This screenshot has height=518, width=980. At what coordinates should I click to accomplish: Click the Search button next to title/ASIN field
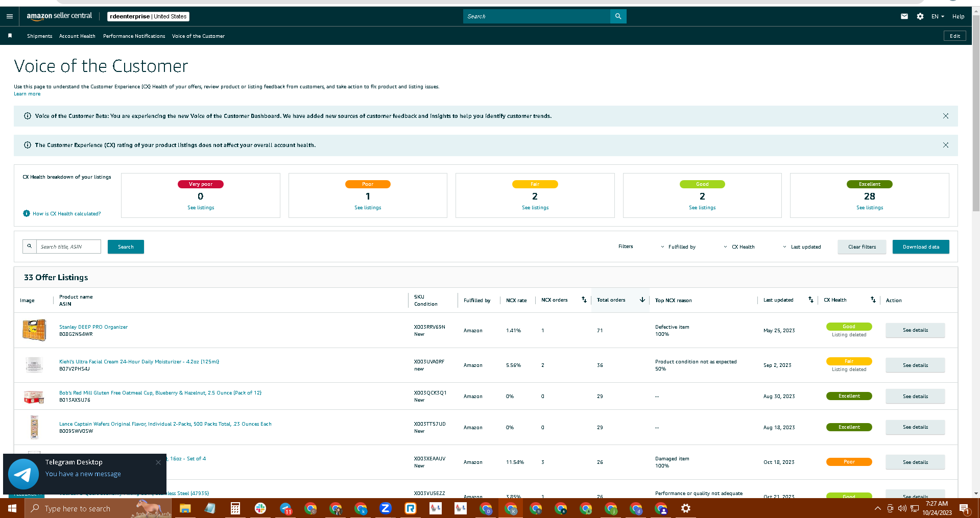coord(126,247)
